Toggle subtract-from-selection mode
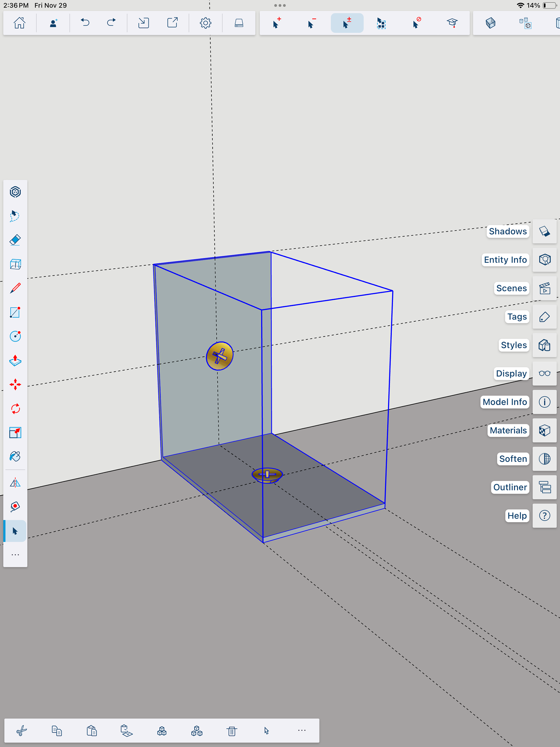 [x=312, y=23]
